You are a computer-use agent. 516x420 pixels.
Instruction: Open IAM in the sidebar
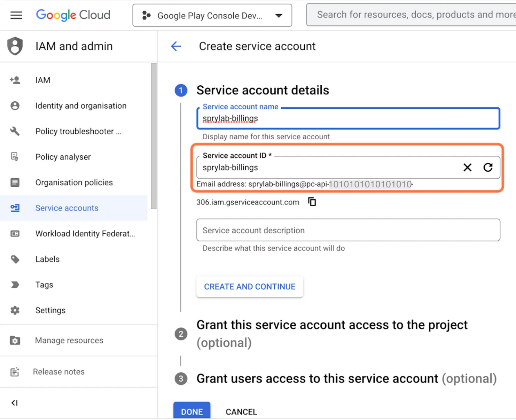point(42,80)
